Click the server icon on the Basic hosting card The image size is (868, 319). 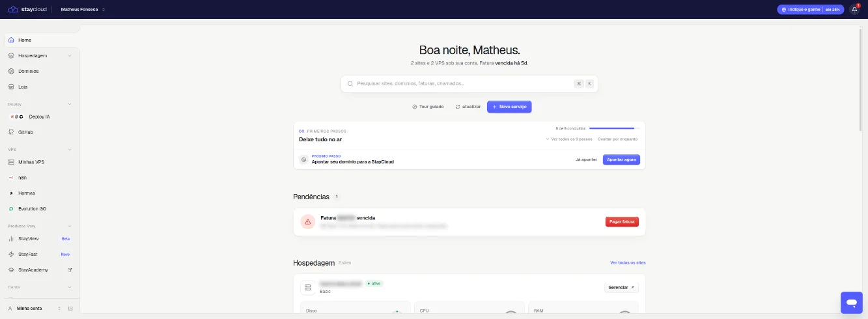(x=307, y=287)
